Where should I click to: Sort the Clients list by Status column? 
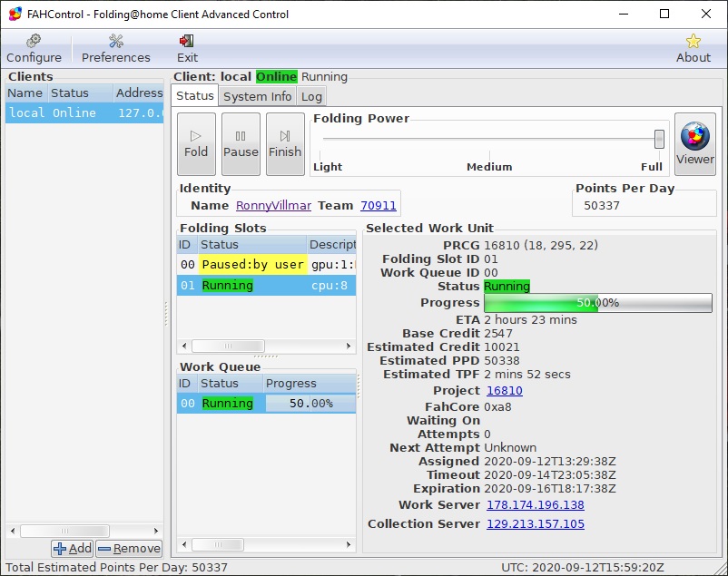80,93
